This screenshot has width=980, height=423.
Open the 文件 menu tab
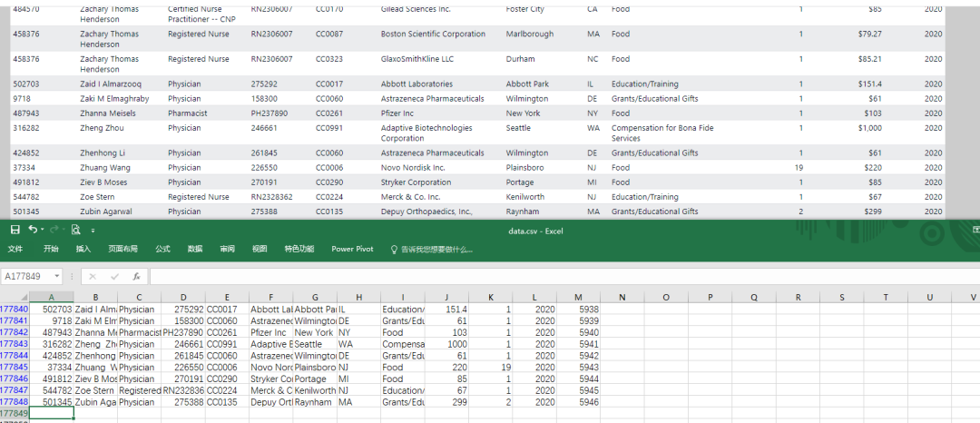click(15, 249)
